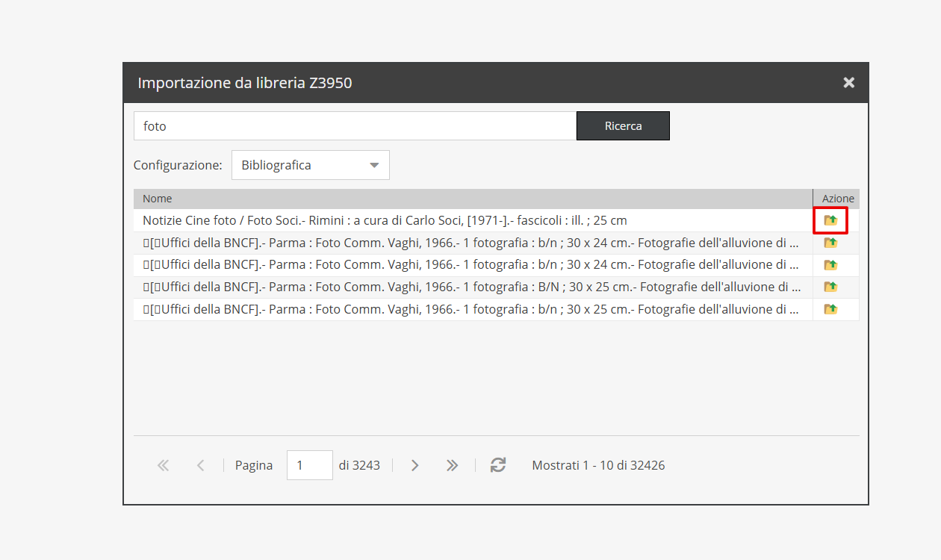Import the B/N 30 x 25 cm record
This screenshot has height=560, width=941.
[x=830, y=287]
